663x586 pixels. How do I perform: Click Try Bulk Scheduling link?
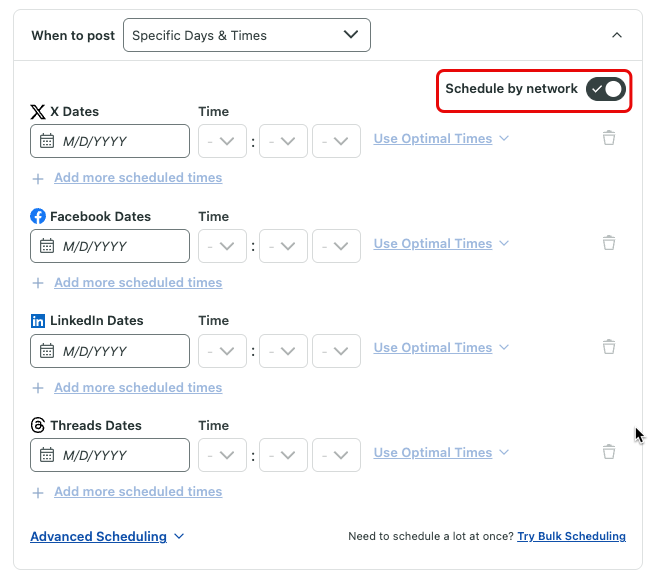click(x=571, y=536)
